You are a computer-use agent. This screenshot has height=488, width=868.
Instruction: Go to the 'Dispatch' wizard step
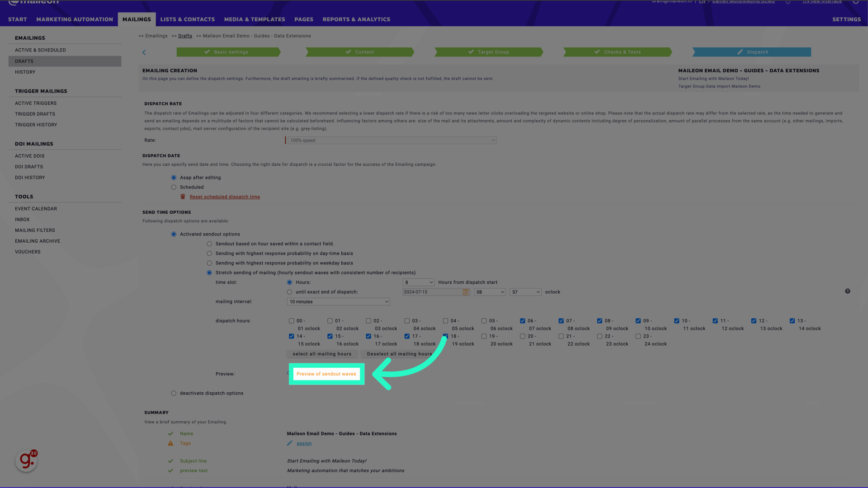click(x=752, y=52)
